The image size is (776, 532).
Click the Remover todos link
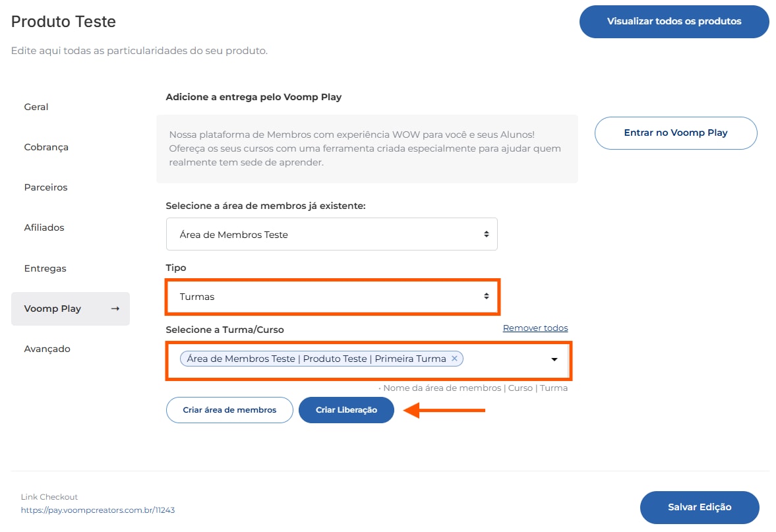pos(535,328)
